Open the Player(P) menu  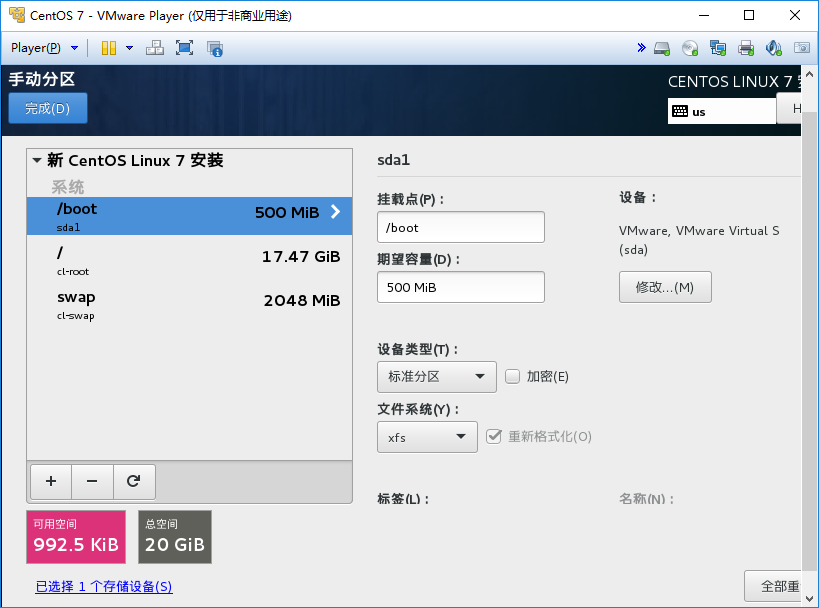pyautogui.click(x=44, y=48)
